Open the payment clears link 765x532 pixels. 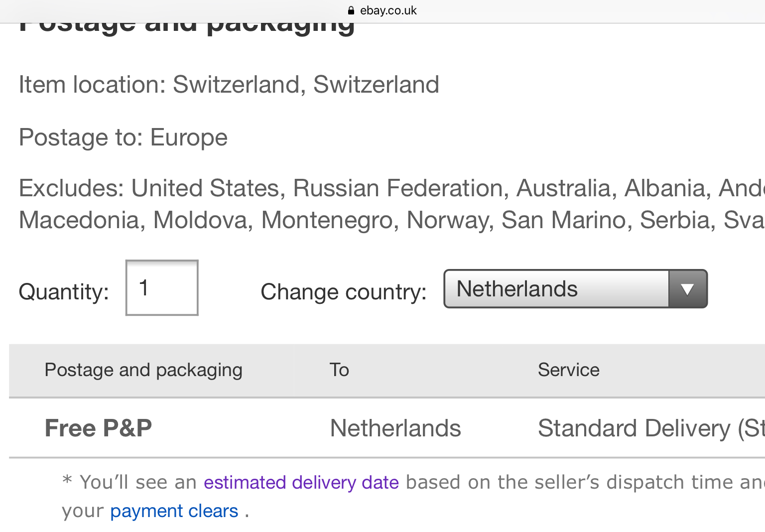click(174, 511)
